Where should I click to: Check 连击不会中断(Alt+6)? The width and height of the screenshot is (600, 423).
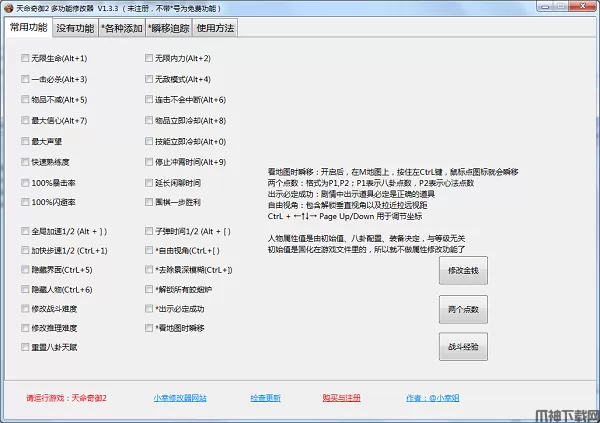pyautogui.click(x=149, y=100)
